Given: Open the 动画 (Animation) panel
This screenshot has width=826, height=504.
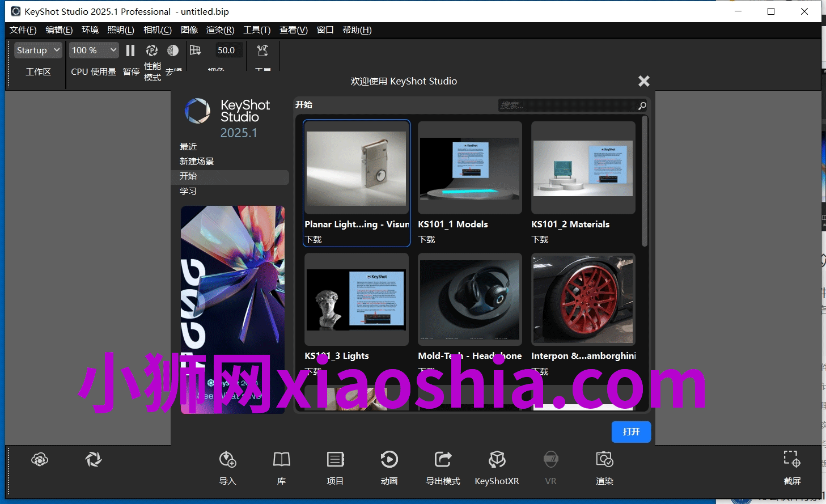Looking at the screenshot, I should click(x=389, y=466).
